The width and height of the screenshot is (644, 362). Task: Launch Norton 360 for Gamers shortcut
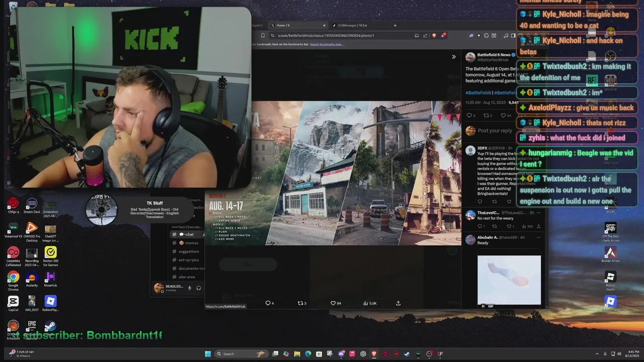pyautogui.click(x=50, y=256)
